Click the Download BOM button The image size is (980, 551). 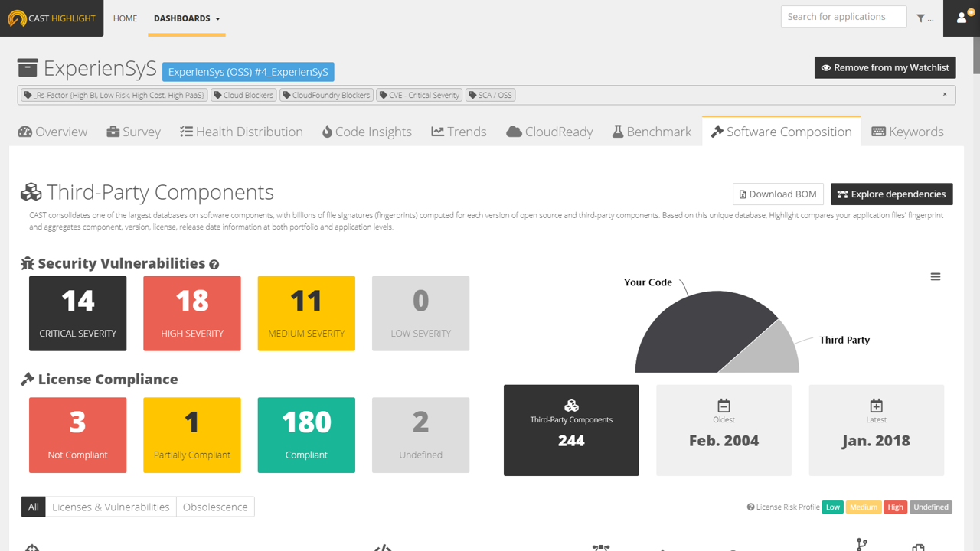coord(778,194)
